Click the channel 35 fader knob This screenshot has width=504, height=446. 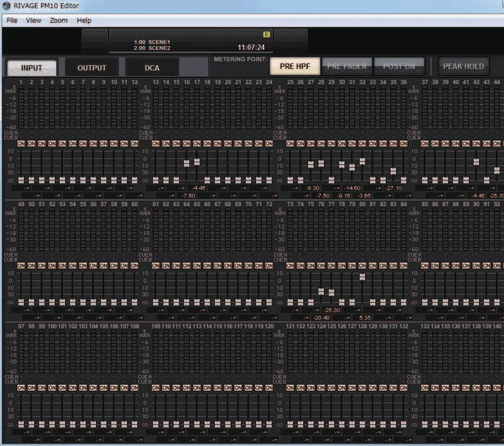coord(393,171)
